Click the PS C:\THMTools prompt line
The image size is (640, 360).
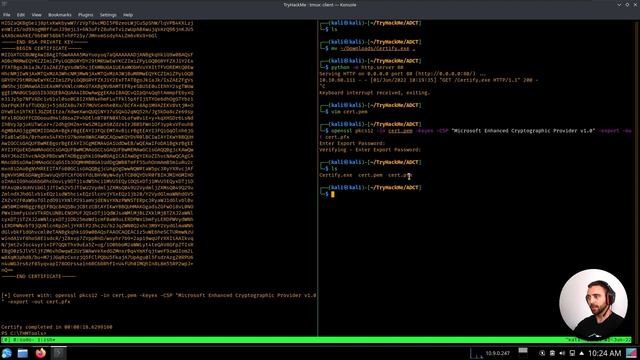[x=24, y=333]
